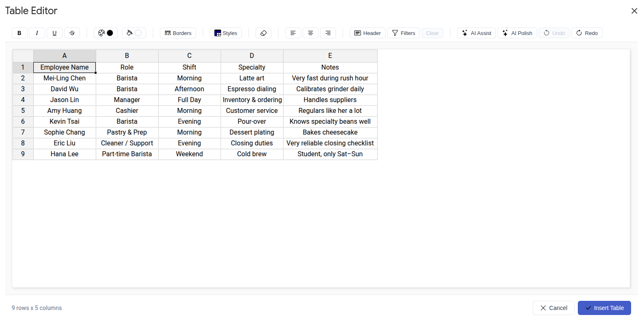Center the cell text

[x=310, y=33]
